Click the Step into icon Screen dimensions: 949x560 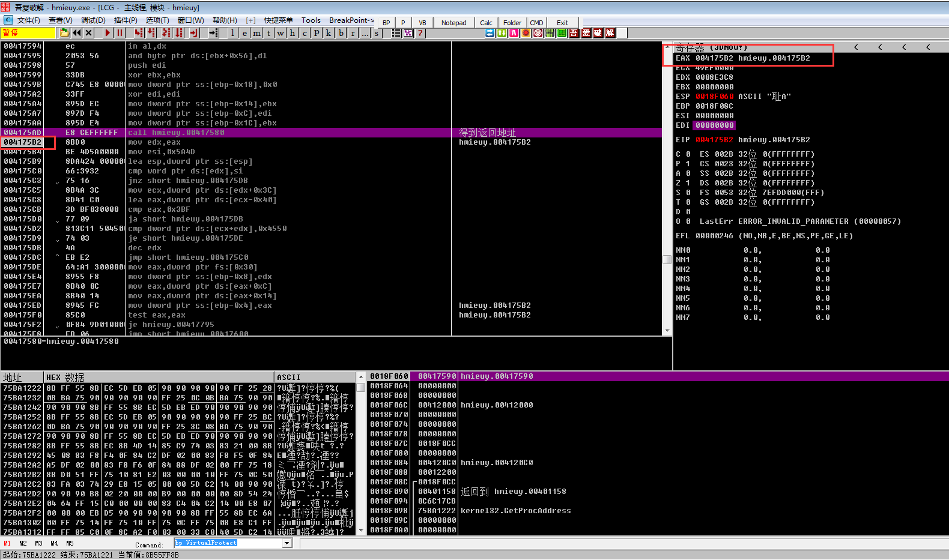139,33
